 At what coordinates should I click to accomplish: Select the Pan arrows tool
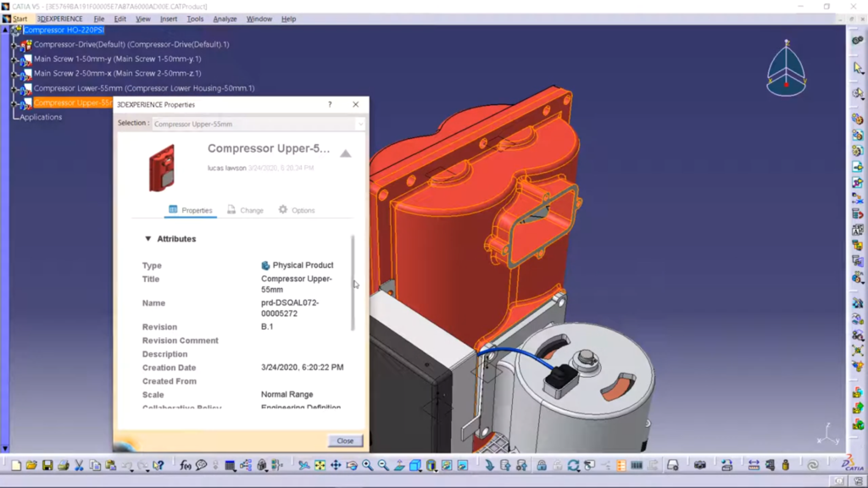coord(336,465)
